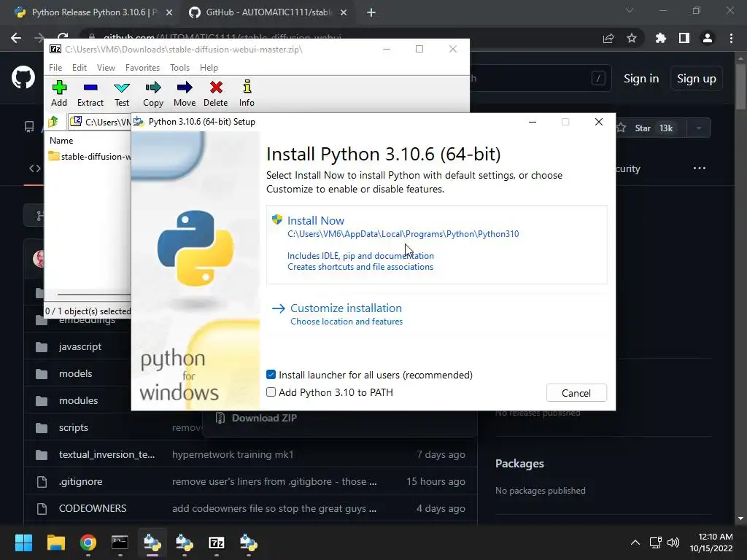This screenshot has width=747, height=560.
Task: Open the Tools menu in 7-Zip
Action: point(179,68)
